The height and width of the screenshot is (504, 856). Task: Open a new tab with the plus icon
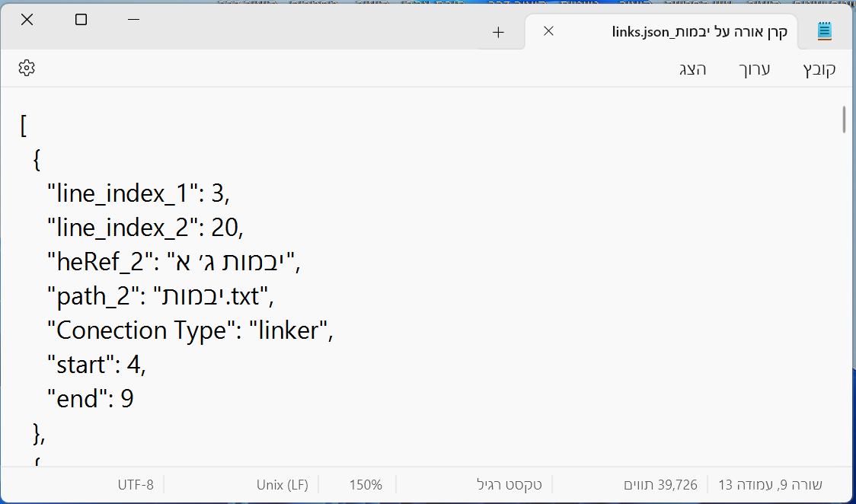(x=498, y=32)
